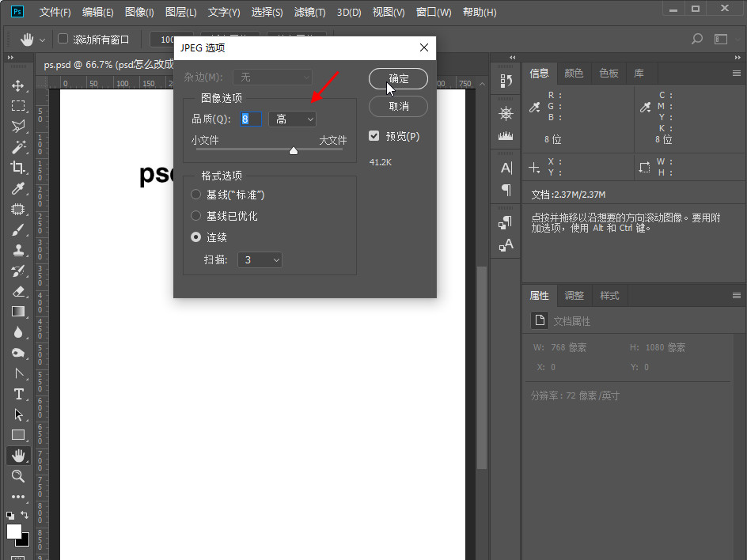Open the quality preset dropdown showing 高
This screenshot has height=560, width=747.
[292, 119]
